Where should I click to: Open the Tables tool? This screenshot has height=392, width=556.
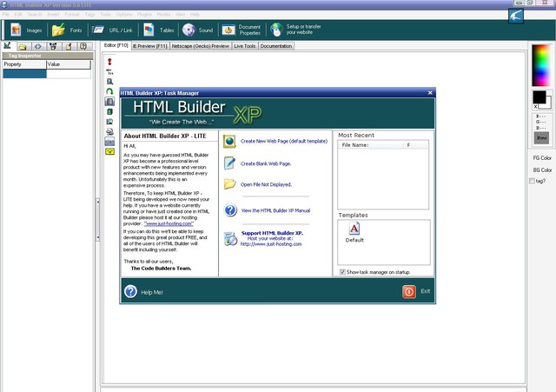(158, 30)
